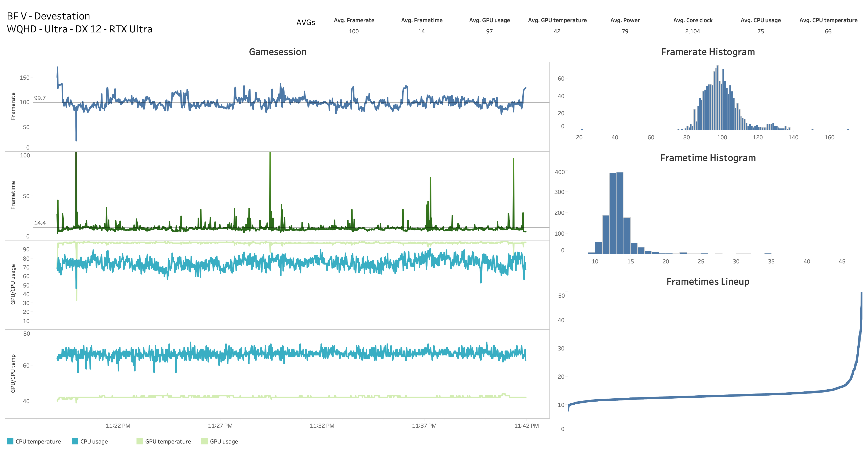Click the 99.7 framerate reference line label
The height and width of the screenshot is (456, 868).
tap(40, 98)
